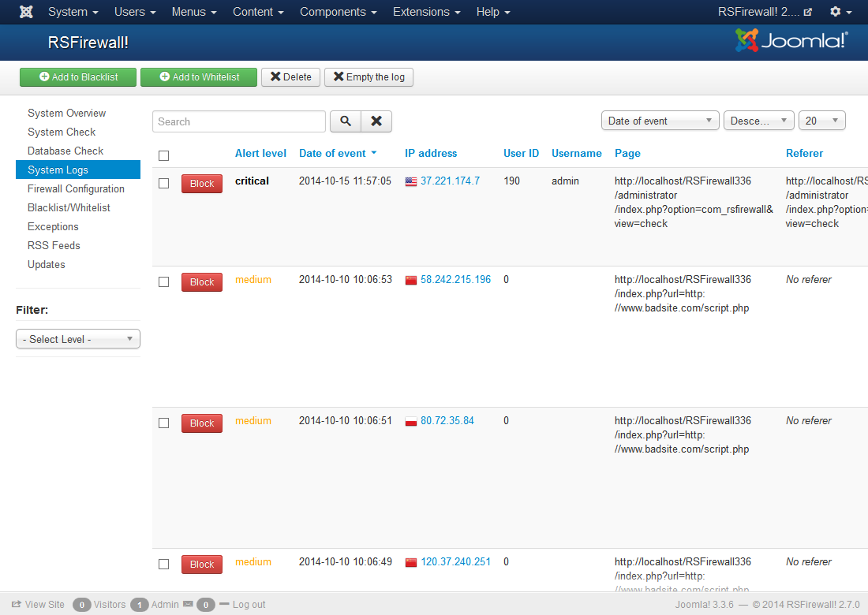Sort by User ID column header
868x615 pixels.
[x=521, y=153]
